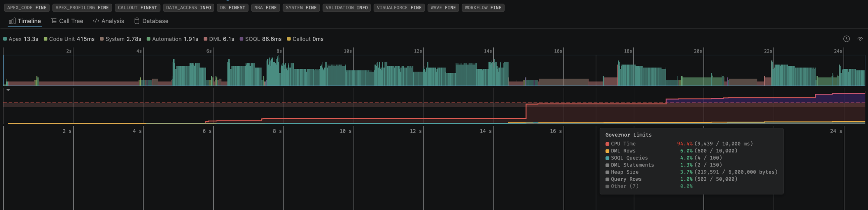
Task: Click the 2 s tick on lower axis
Action: click(67, 131)
